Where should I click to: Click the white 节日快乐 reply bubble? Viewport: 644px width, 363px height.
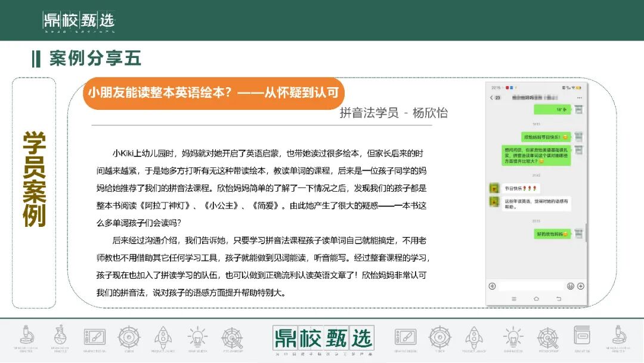tap(521, 188)
